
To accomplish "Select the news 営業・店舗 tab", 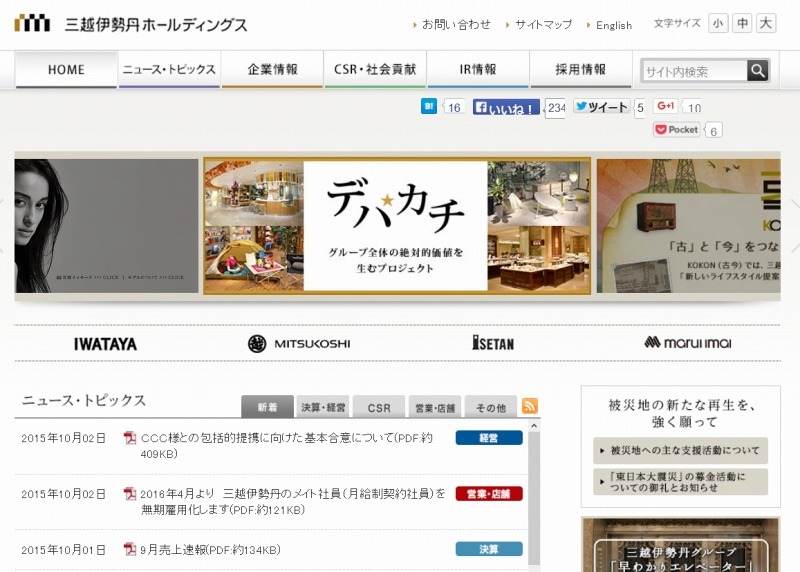I will click(x=435, y=407).
